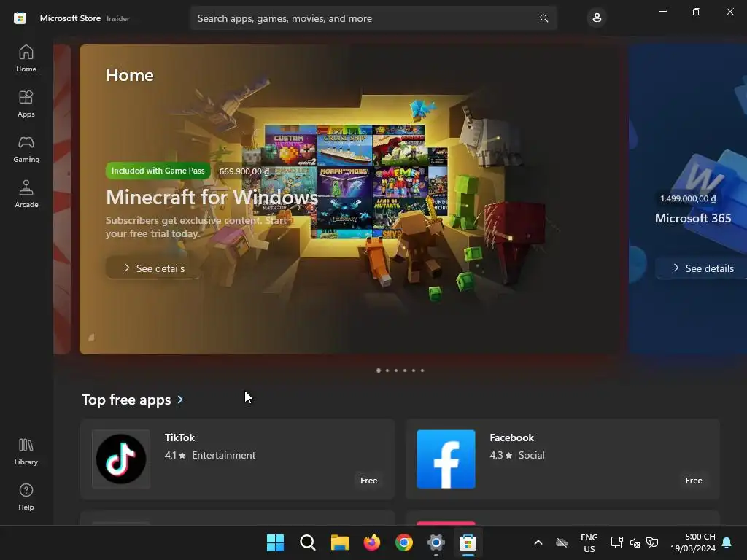Click the previous red banner card
Image resolution: width=747 pixels, height=560 pixels.
(62, 199)
